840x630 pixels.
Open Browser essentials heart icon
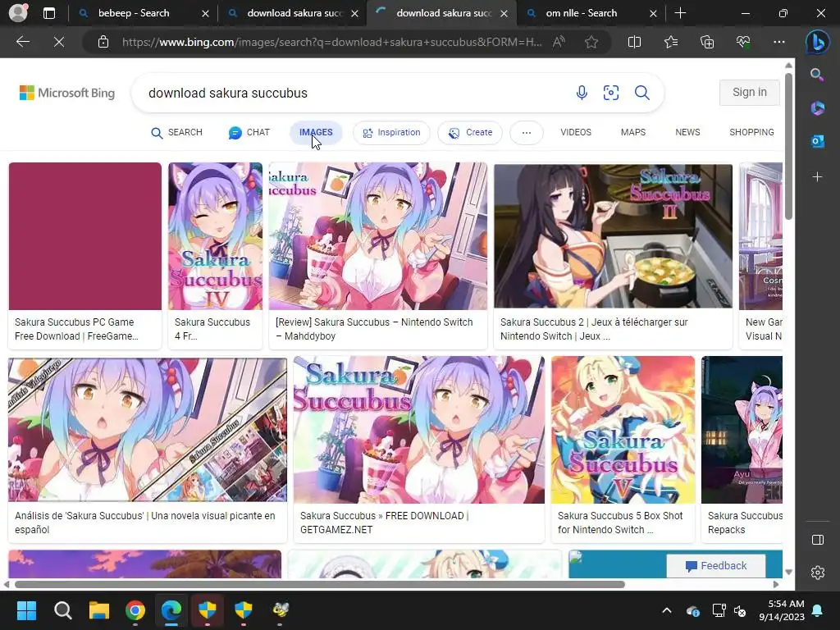point(743,42)
